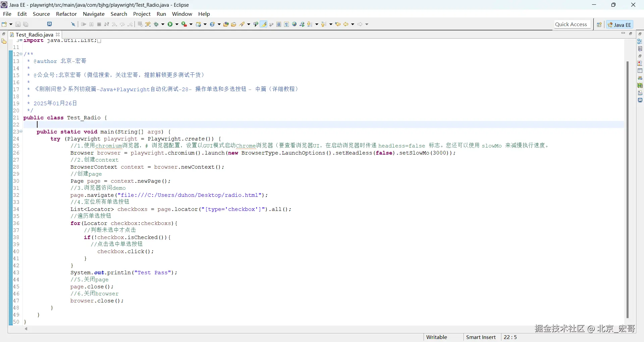Expand the folded imports at line 3
This screenshot has height=342, width=644.
click(x=21, y=40)
